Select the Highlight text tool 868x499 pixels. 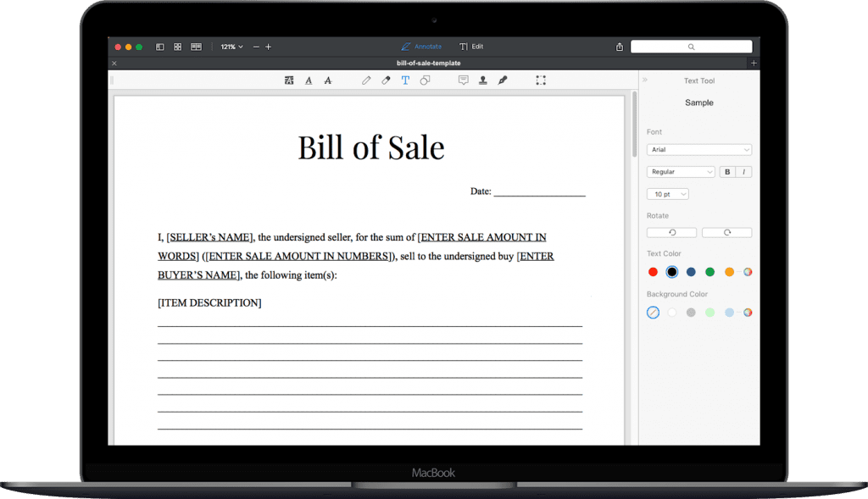coord(289,80)
